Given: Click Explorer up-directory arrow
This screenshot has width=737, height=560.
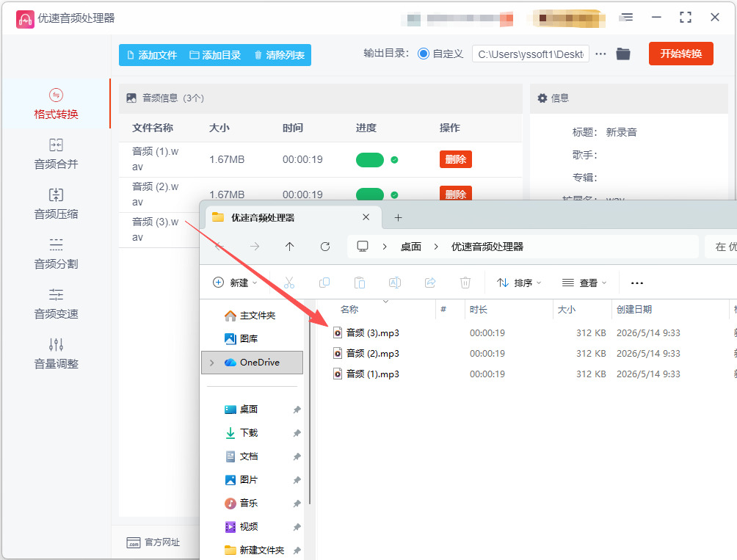Looking at the screenshot, I should point(289,246).
